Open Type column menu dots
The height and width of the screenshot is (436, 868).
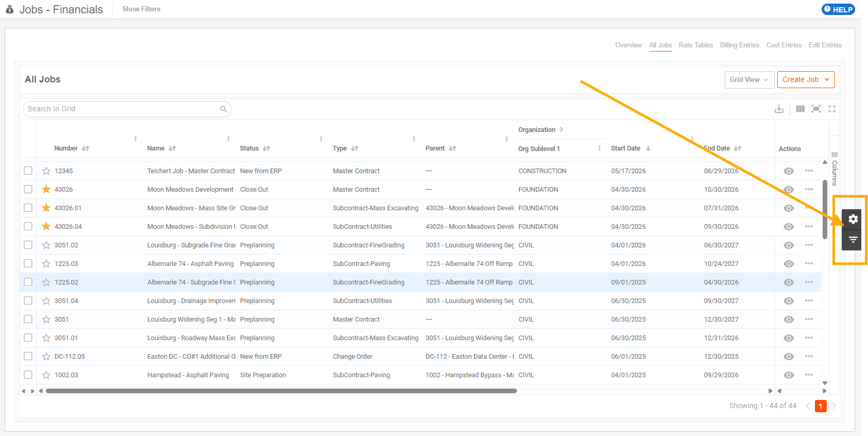(414, 139)
